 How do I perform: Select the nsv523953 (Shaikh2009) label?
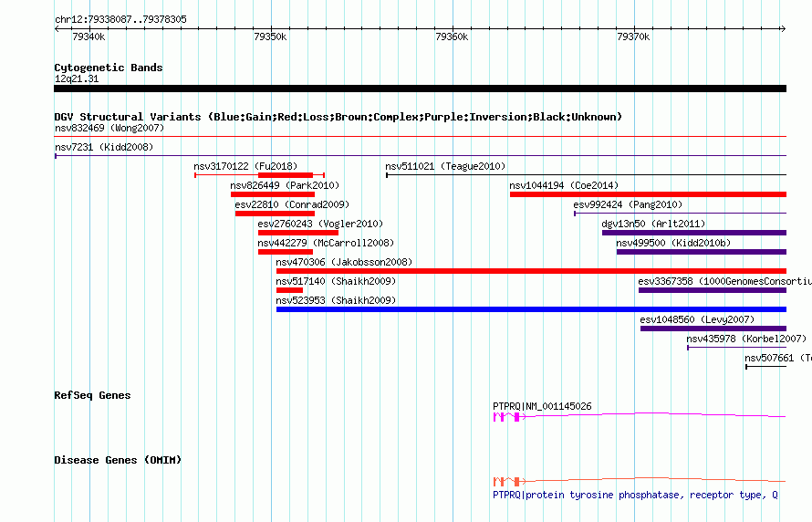point(336,300)
